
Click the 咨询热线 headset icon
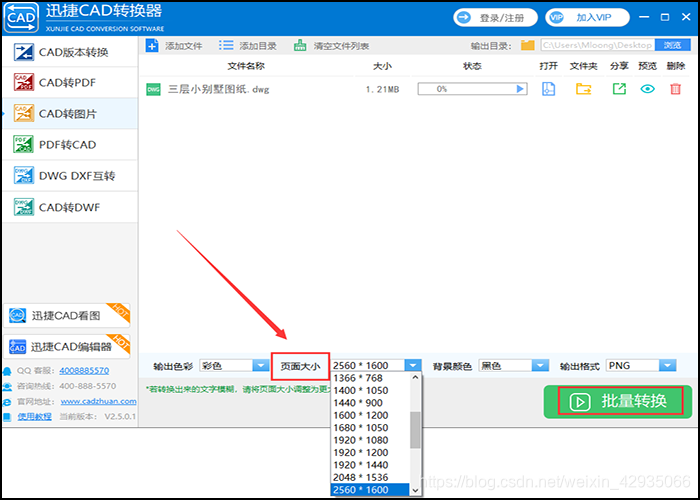tap(7, 386)
